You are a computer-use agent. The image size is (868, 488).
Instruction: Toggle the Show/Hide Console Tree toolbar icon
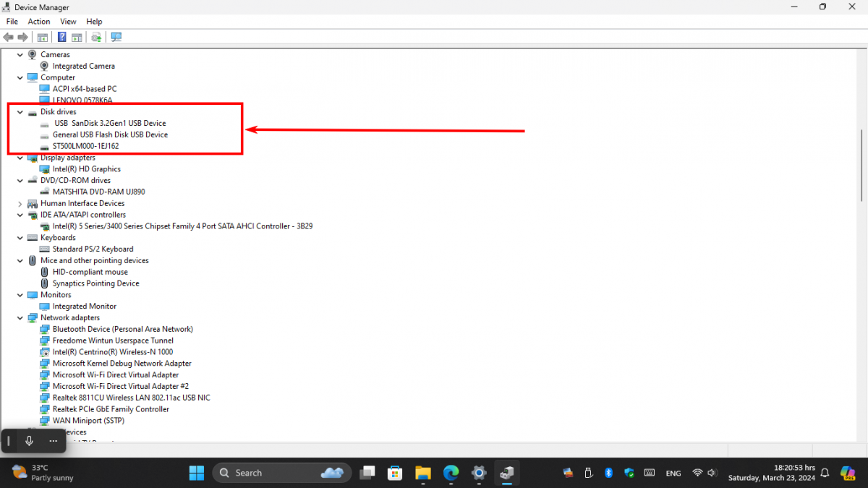tap(43, 37)
